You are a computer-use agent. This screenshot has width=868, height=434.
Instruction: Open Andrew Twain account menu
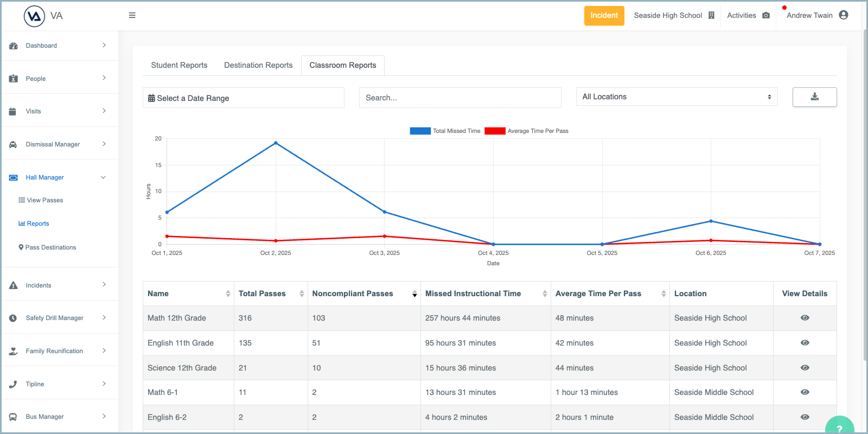[x=818, y=15]
